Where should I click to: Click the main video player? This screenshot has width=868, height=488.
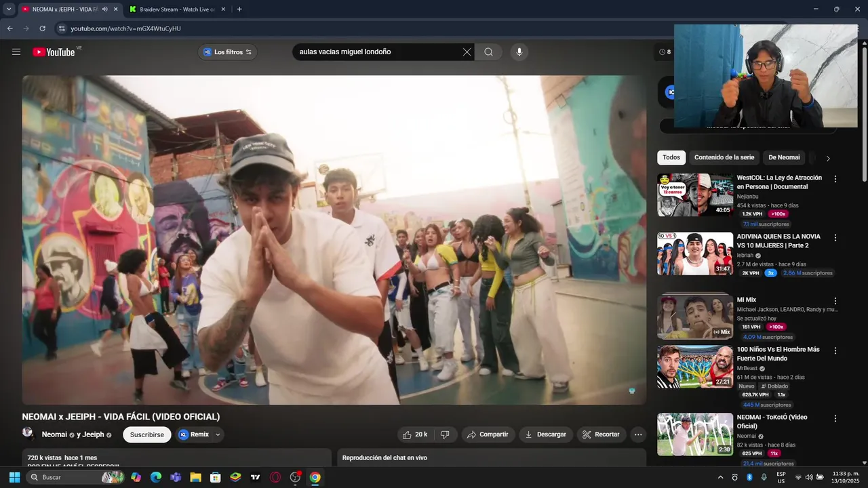coord(334,240)
